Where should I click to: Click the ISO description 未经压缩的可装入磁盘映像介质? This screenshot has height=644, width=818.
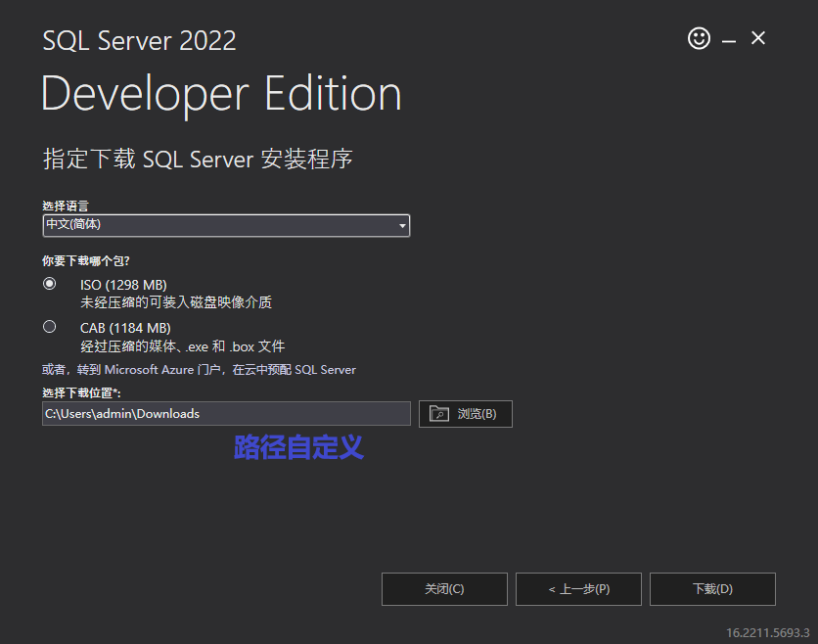(176, 302)
